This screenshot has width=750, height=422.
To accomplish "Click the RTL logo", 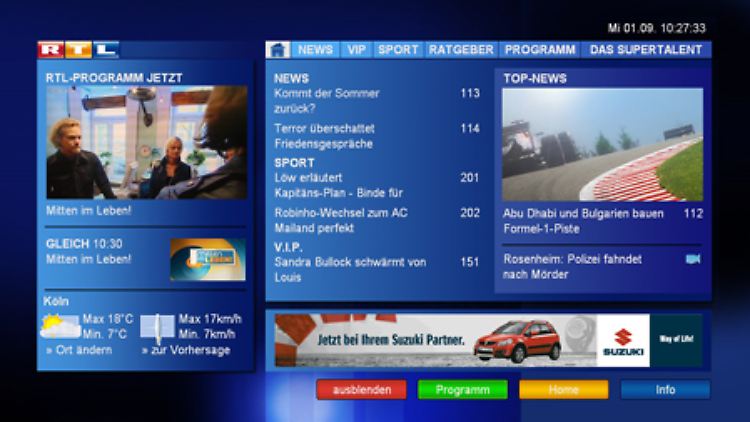I will [x=77, y=49].
